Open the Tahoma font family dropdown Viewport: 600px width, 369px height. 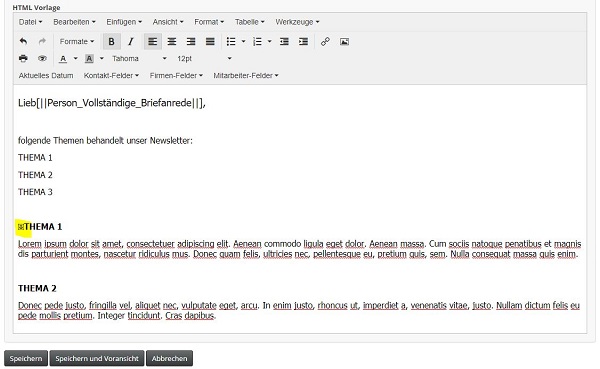tap(139, 59)
